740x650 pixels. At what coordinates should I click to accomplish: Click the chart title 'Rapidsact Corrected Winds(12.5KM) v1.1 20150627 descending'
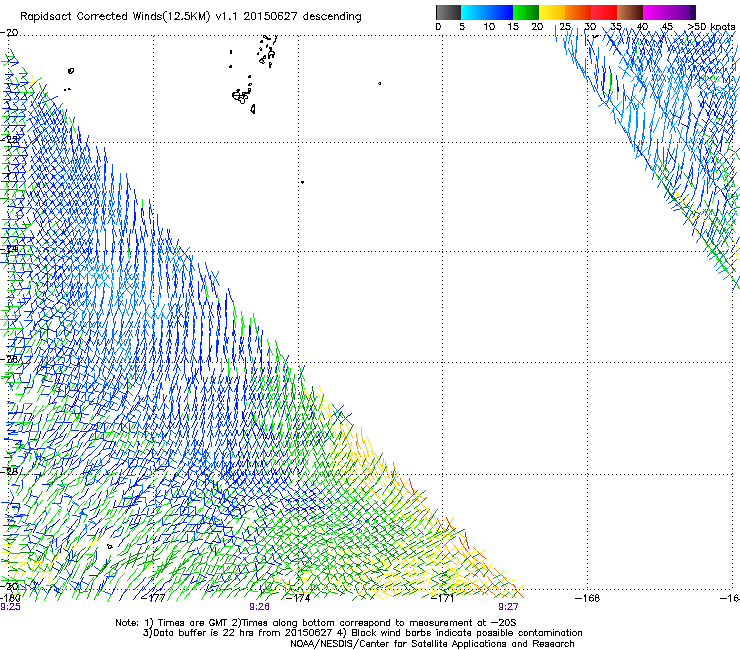coord(191,17)
